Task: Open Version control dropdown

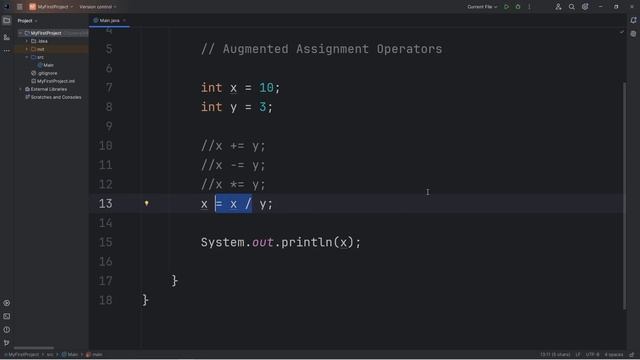Action: click(98, 7)
